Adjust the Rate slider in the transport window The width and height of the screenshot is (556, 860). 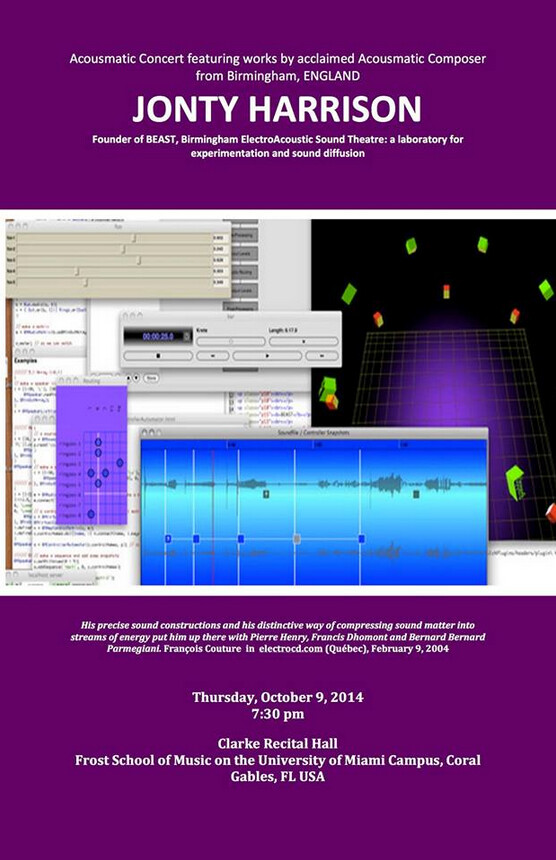[230, 341]
